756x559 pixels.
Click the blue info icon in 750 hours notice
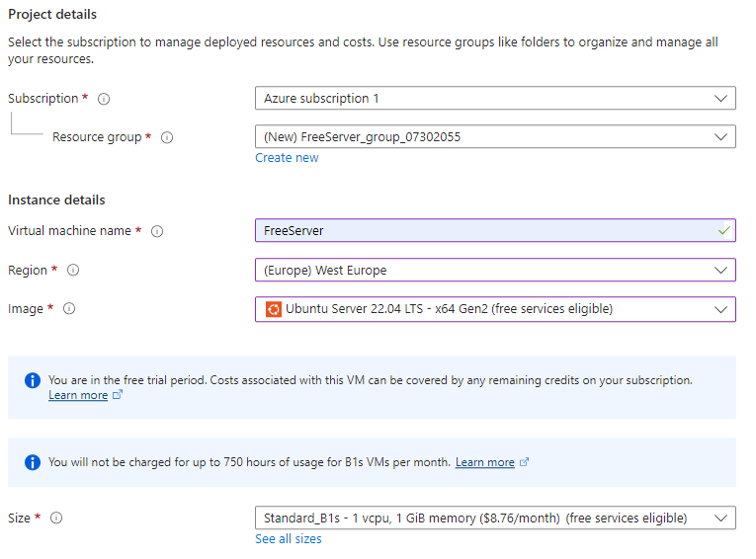pos(33,462)
